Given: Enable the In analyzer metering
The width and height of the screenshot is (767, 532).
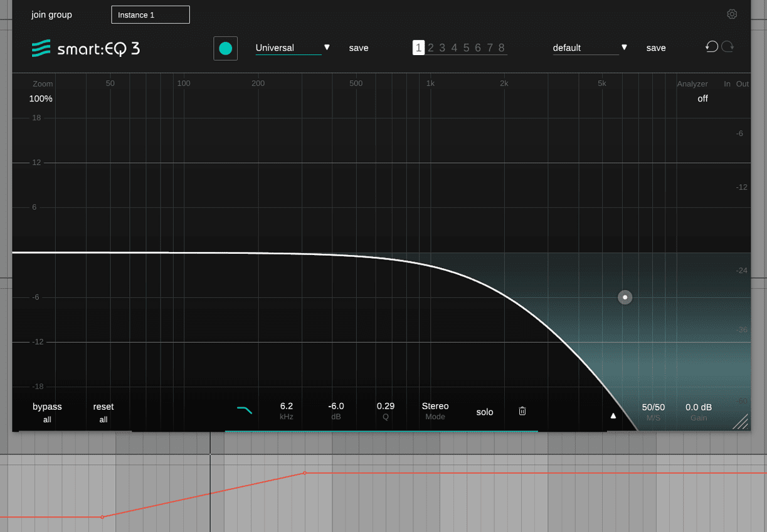Looking at the screenshot, I should point(727,83).
